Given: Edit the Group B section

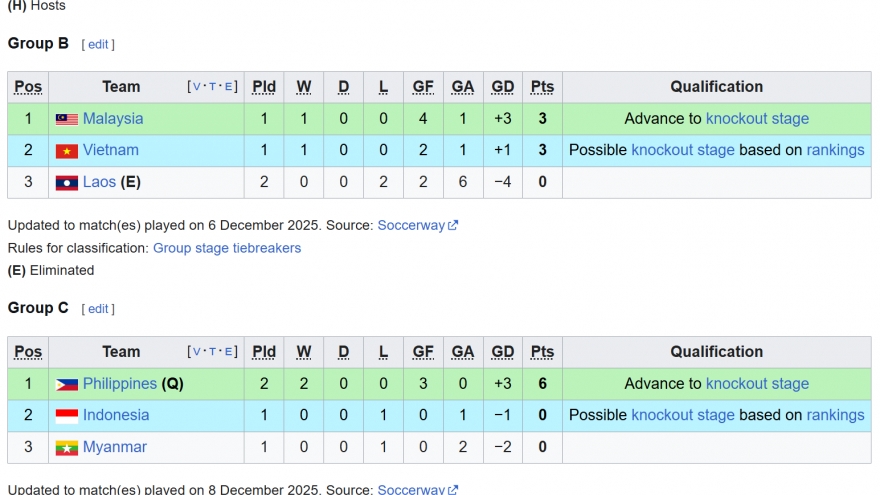Looking at the screenshot, I should [x=98, y=44].
